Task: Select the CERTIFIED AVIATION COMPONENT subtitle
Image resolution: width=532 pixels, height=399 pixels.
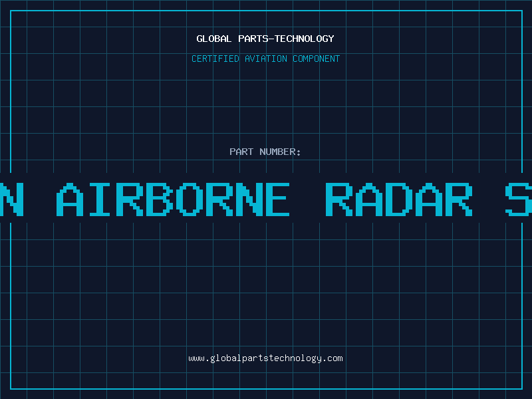Action: tap(265, 59)
